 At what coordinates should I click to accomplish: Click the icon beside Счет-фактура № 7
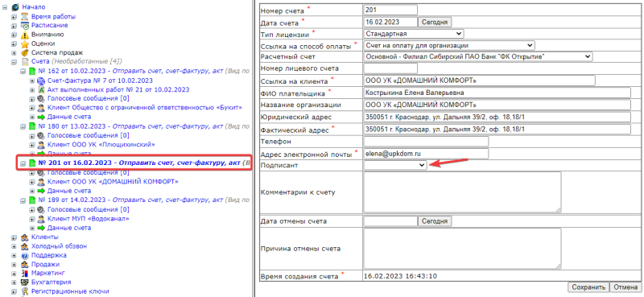[41, 80]
